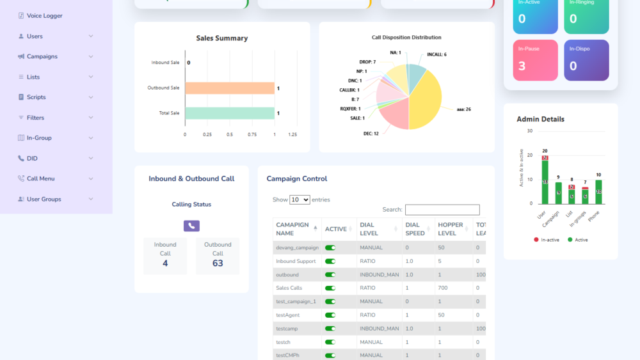Sort by Dial Speed column arrow
The width and height of the screenshot is (640, 360).
[x=428, y=229]
